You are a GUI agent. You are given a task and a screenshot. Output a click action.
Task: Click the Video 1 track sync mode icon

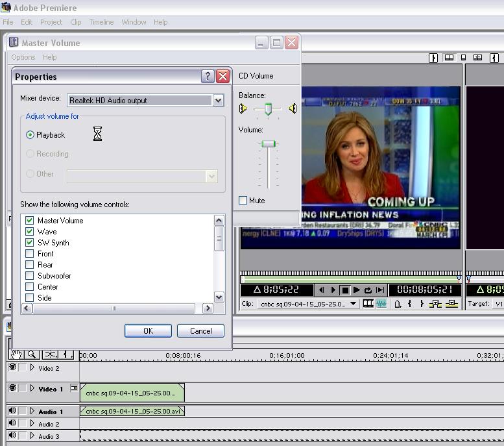tap(74, 388)
